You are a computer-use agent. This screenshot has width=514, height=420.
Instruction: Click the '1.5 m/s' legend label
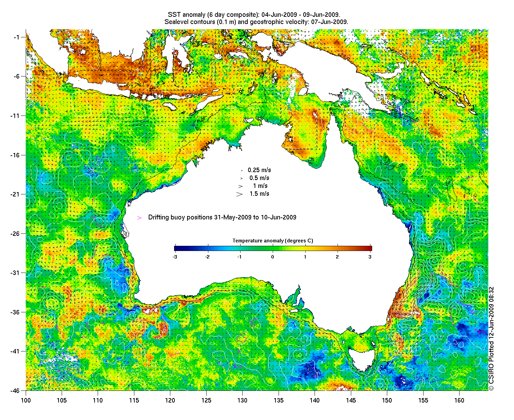click(259, 194)
